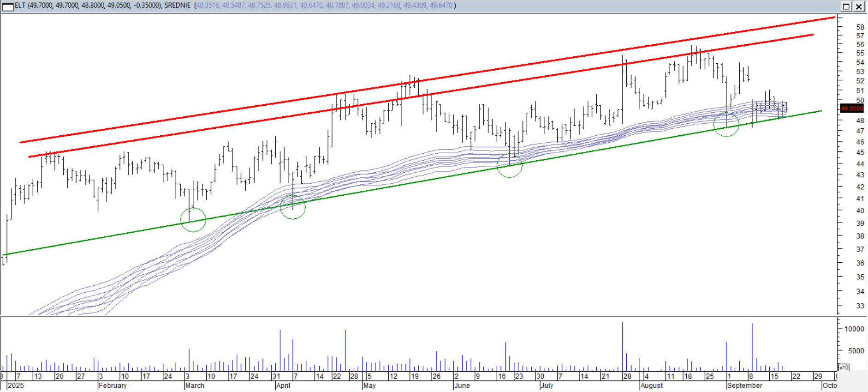Click the 10000 label on volume axis
Screen dimensions: 868x392
(x=854, y=329)
